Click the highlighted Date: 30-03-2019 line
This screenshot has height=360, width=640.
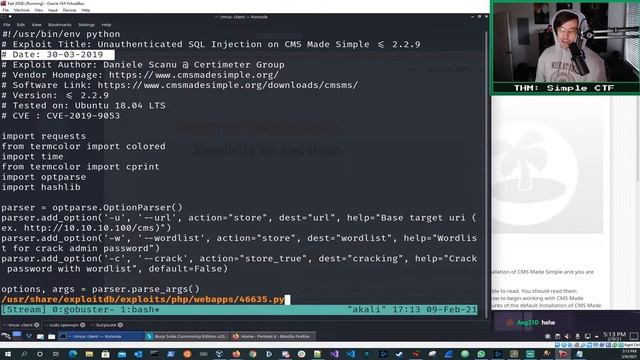58,55
